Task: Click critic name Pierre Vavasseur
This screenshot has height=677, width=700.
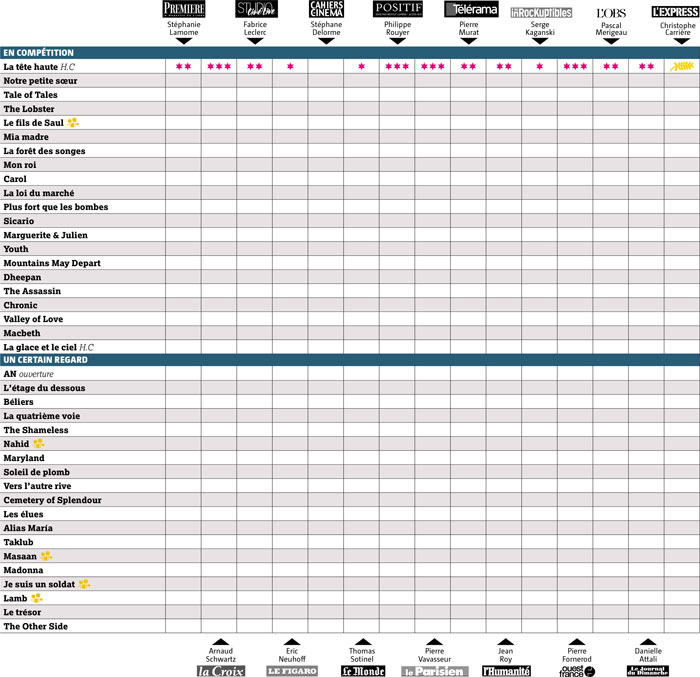Action: [x=434, y=655]
